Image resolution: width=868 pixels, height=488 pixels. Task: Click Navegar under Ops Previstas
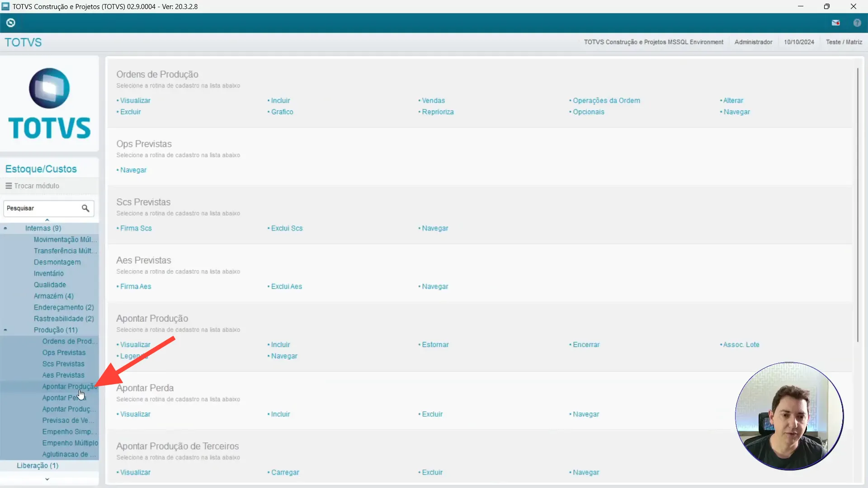tap(133, 170)
